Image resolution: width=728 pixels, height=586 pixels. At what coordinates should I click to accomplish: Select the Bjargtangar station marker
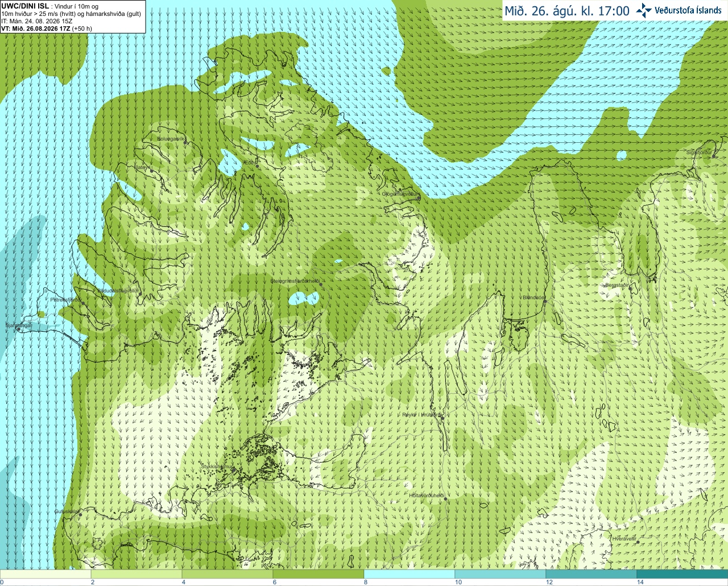point(18,329)
